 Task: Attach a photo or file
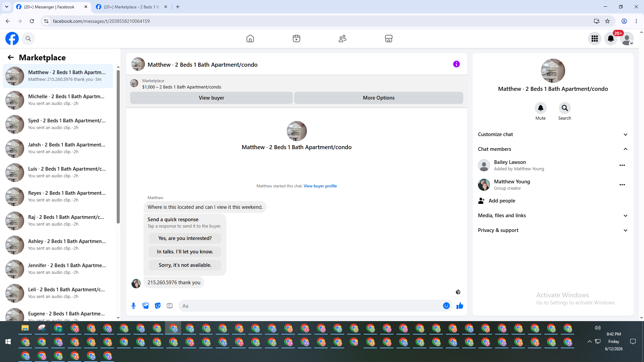pyautogui.click(x=146, y=306)
